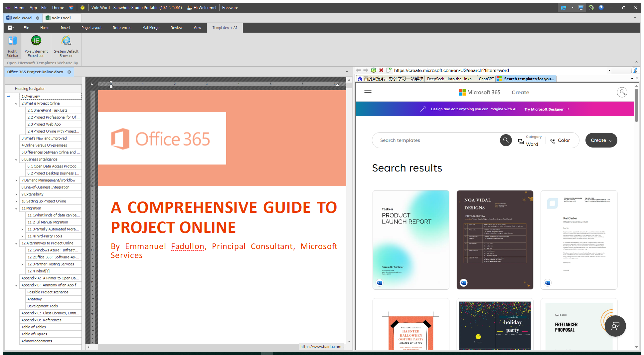Select Table of Figures heading

(x=50, y=334)
